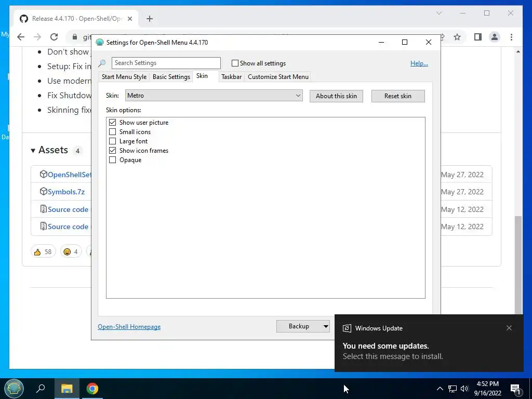This screenshot has height=399, width=532.
Task: Click the Open-Shell settings title bar icon
Action: click(100, 43)
